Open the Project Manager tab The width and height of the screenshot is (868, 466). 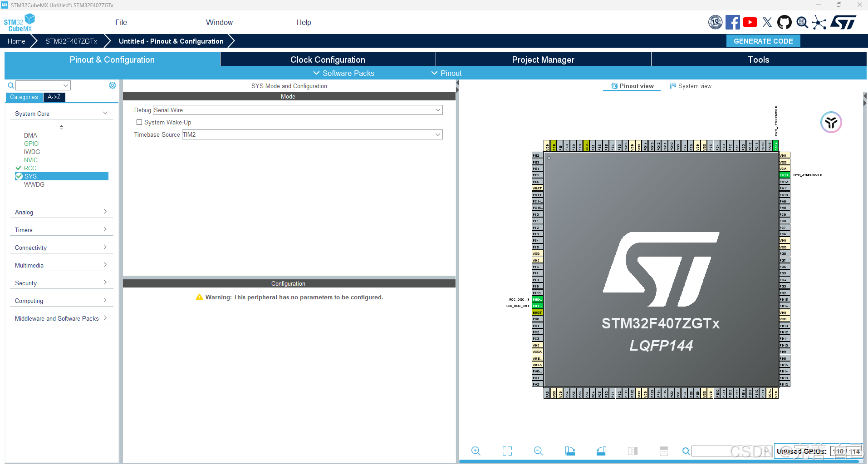point(543,59)
